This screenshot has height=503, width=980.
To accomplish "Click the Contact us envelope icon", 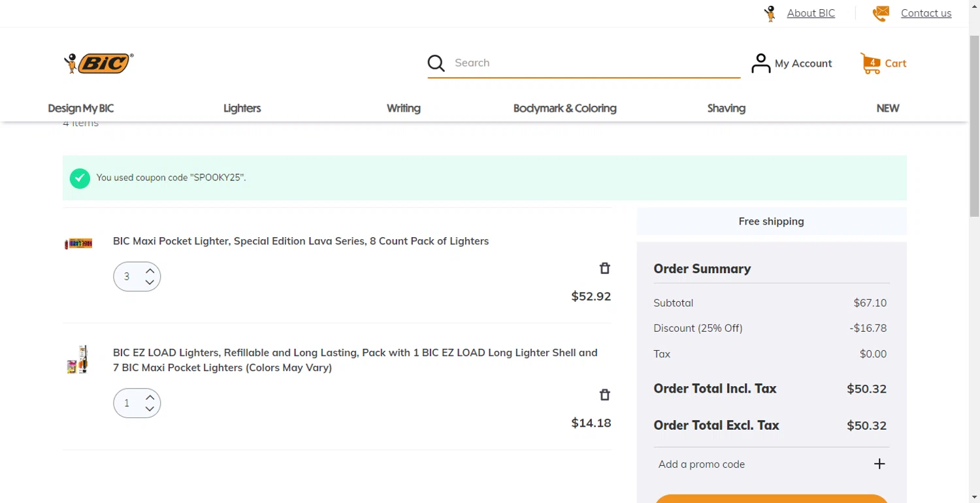I will pos(881,13).
